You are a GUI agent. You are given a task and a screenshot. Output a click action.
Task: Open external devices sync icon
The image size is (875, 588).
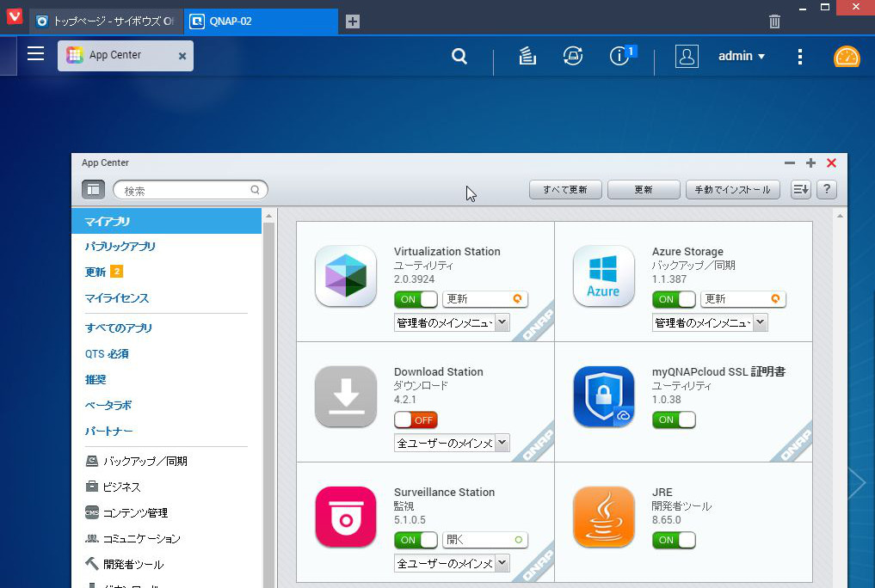click(573, 56)
